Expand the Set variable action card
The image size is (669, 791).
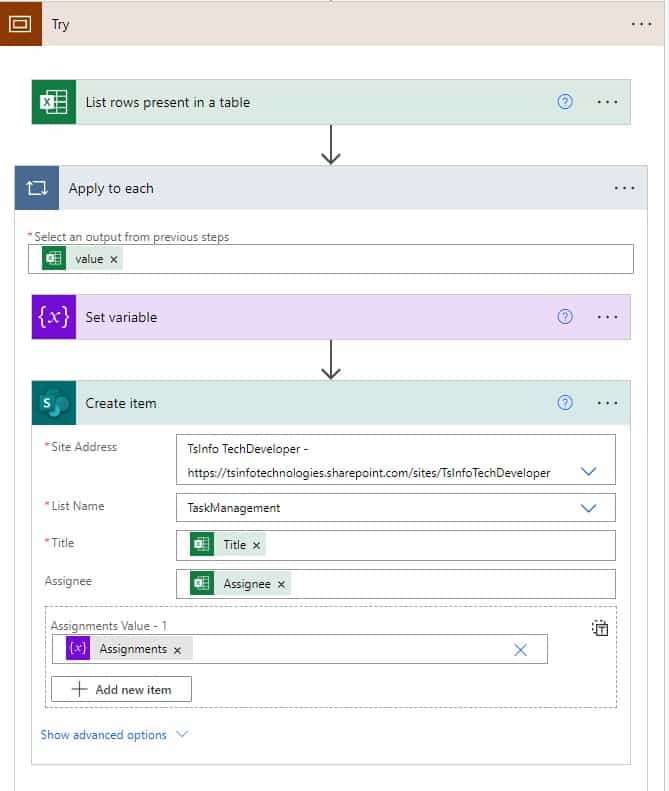click(x=331, y=317)
